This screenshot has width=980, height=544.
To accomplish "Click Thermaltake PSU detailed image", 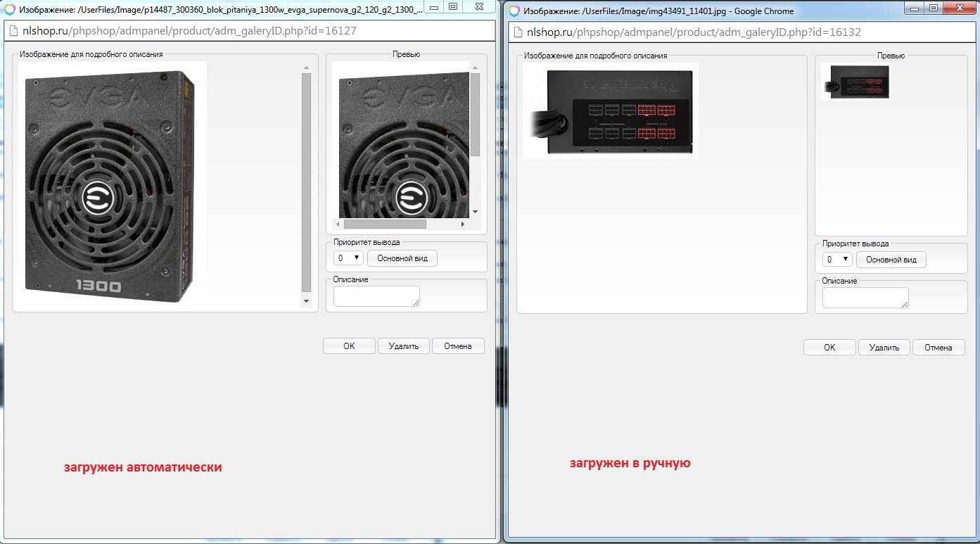I will [611, 110].
